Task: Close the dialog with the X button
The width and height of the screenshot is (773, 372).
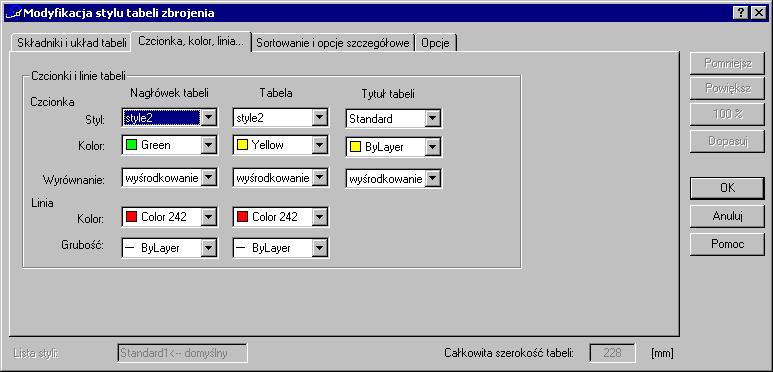Action: 758,13
